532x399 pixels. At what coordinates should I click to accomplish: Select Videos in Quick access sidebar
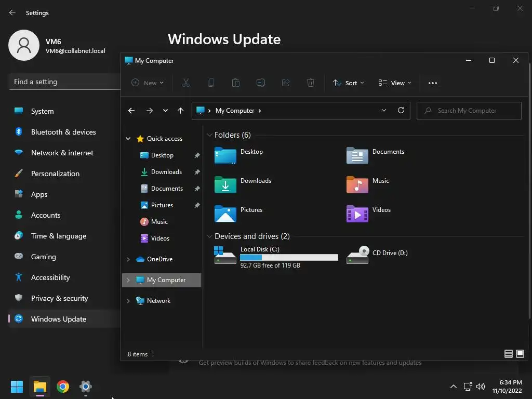(x=155, y=238)
